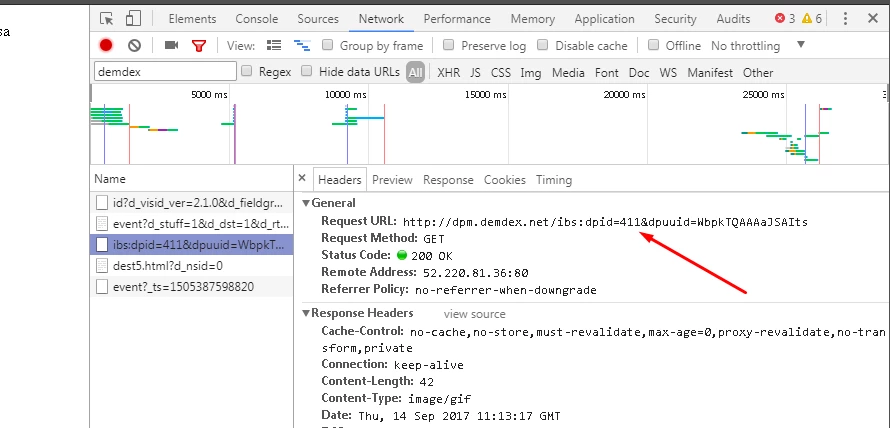Filter requests by CSS
Viewport: 890px width, 428px height.
click(x=501, y=73)
